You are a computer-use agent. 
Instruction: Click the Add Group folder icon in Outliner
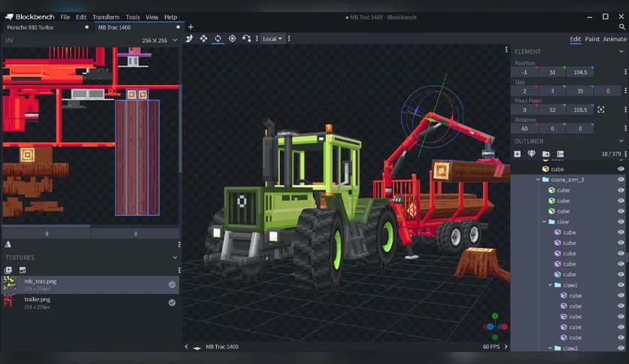(546, 154)
